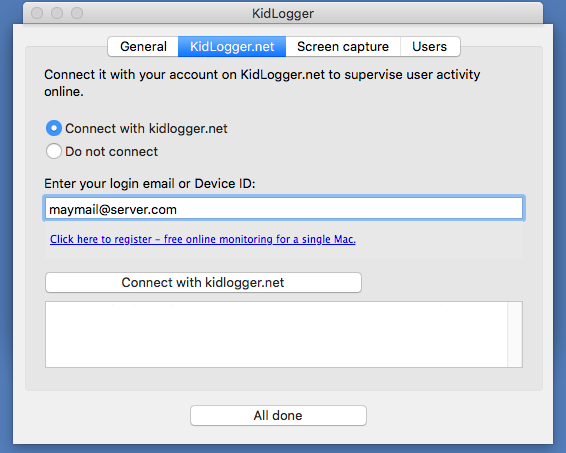Go to the Users tab

point(430,47)
